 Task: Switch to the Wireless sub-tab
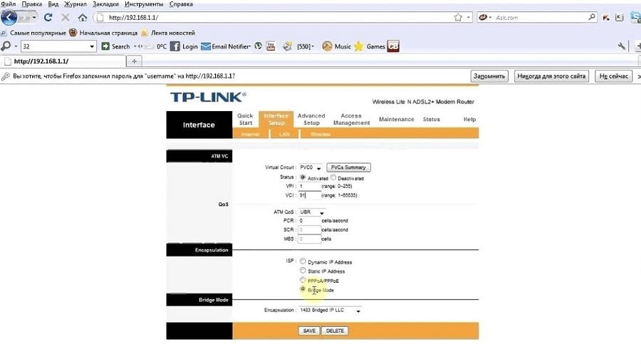pos(320,134)
